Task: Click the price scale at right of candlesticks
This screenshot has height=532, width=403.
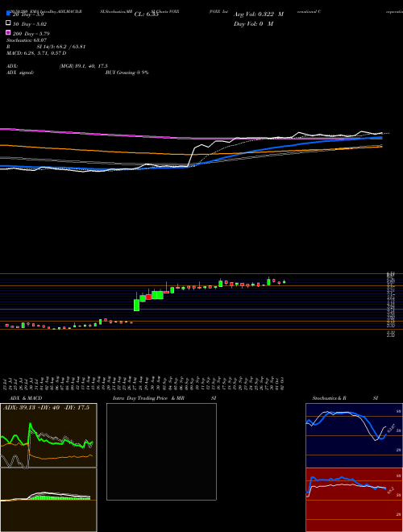Action: pos(390,304)
